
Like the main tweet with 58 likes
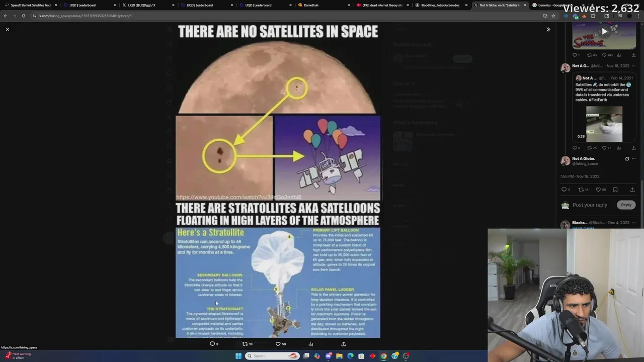click(x=598, y=190)
